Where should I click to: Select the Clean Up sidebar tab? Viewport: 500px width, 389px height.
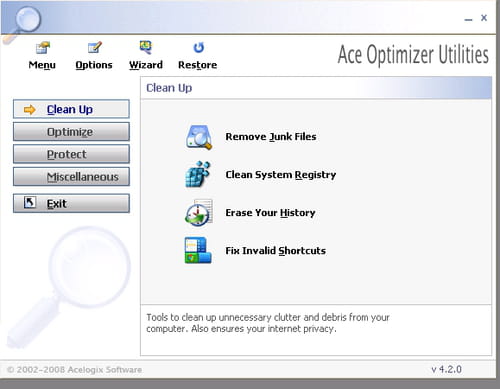tap(71, 109)
